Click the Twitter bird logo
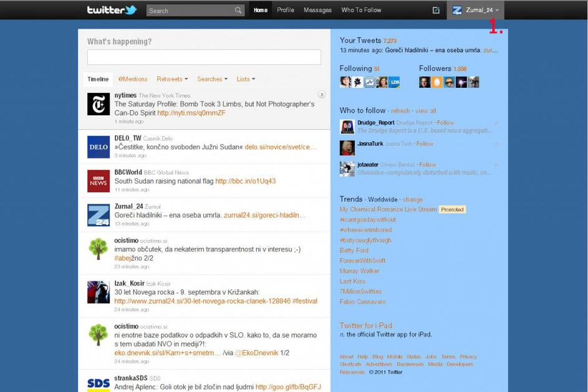The image size is (588, 392). (112, 10)
